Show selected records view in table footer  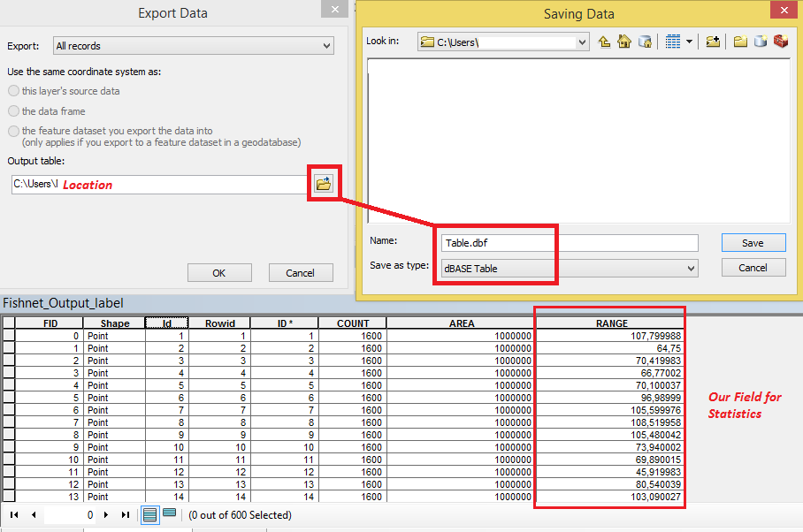click(x=170, y=513)
